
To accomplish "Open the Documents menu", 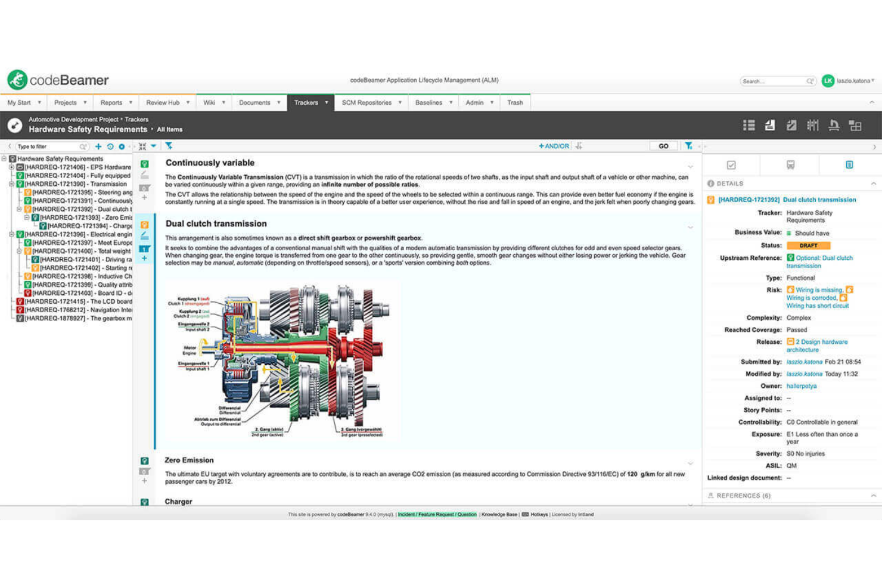I will 259,102.
